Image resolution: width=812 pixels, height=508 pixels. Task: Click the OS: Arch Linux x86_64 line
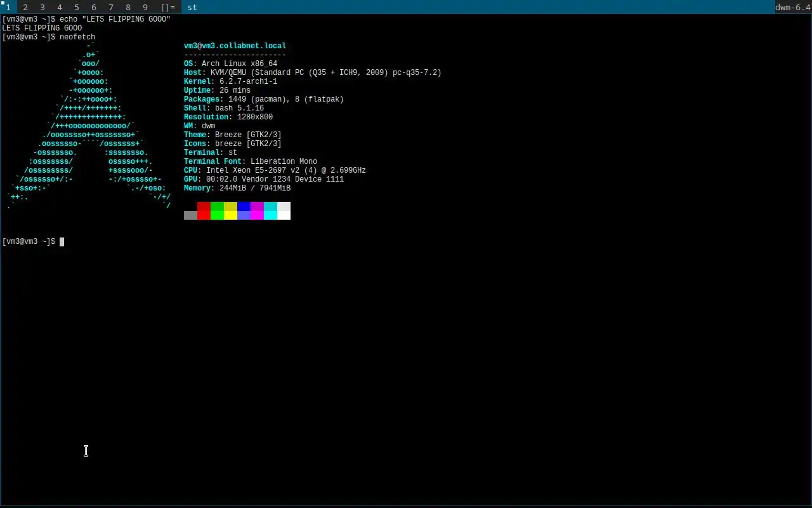230,63
